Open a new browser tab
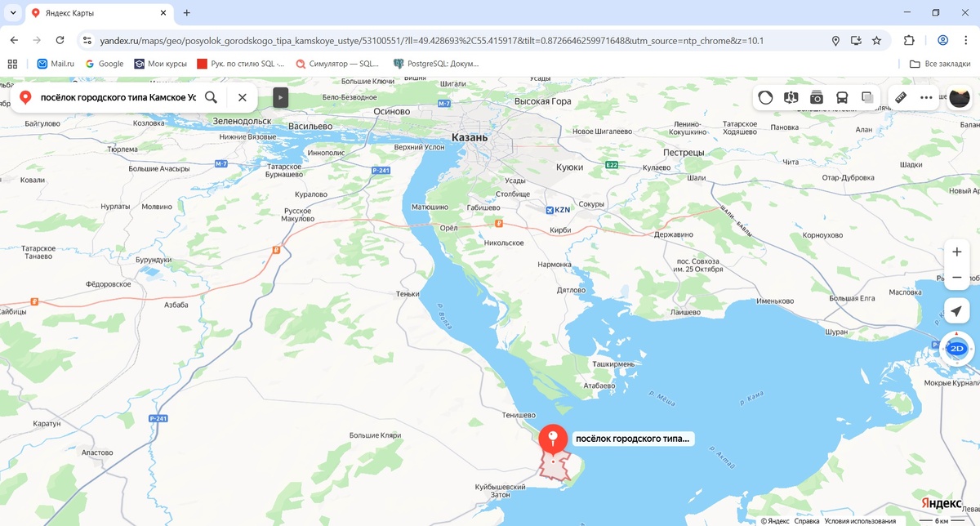 pyautogui.click(x=186, y=13)
